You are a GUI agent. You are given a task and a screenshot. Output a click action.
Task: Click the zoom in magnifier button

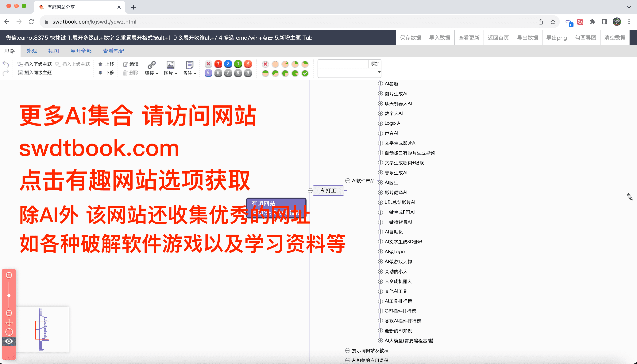(x=9, y=275)
